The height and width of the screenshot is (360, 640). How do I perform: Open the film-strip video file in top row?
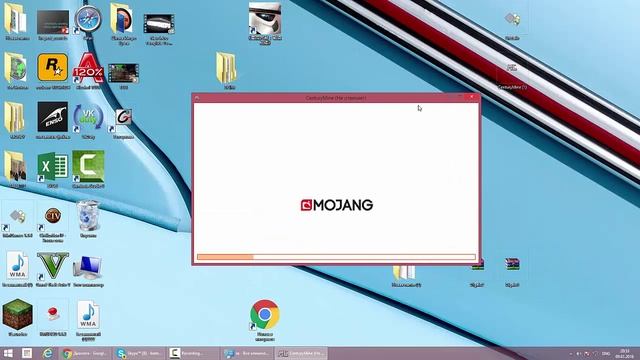[x=159, y=24]
